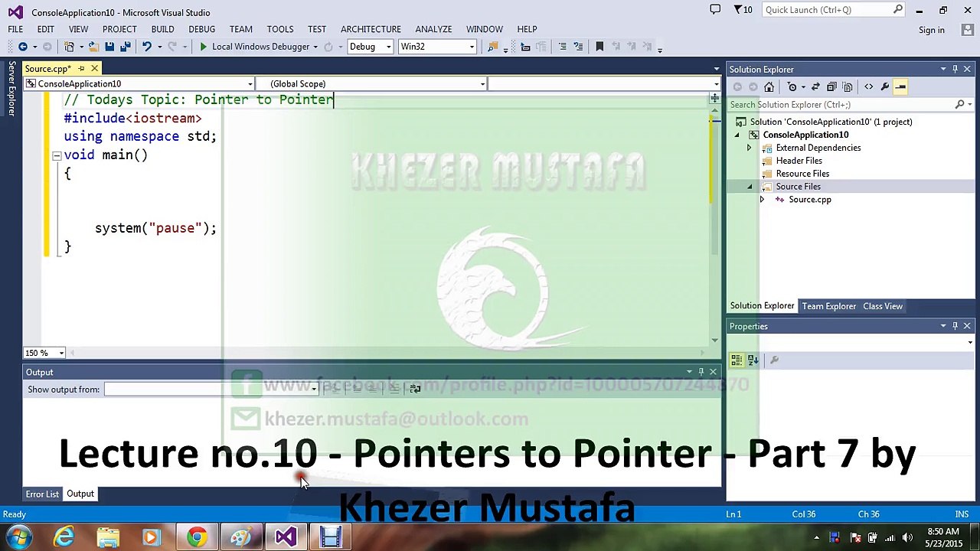Click Alphabetical sort icon in Properties panel
Image resolution: width=980 pixels, height=551 pixels.
753,360
